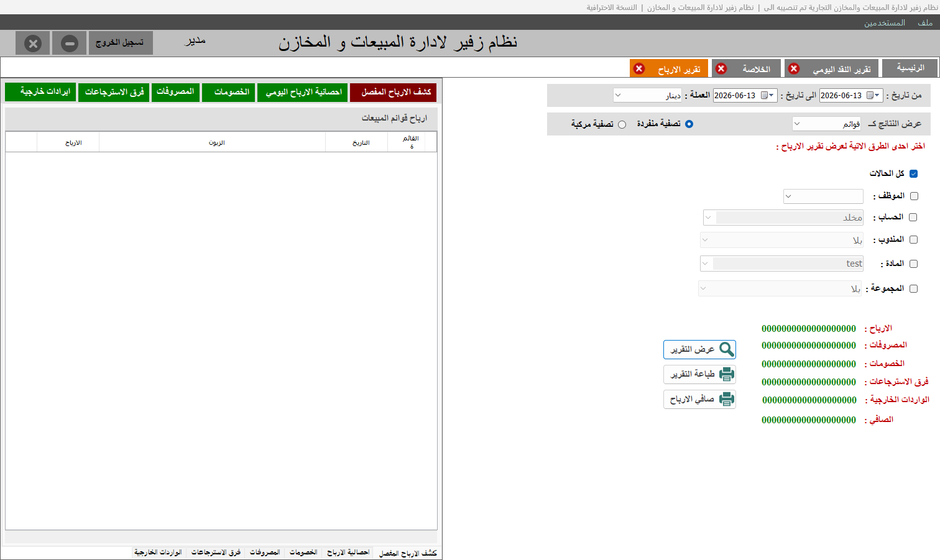Select bottom tab الواردات الخارجية
This screenshot has height=560, width=940.
pyautogui.click(x=158, y=553)
